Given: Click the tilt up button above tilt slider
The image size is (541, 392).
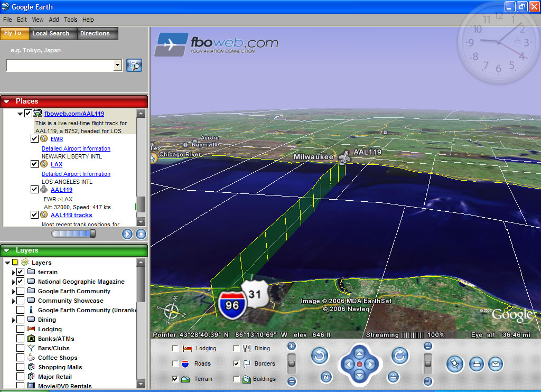Looking at the screenshot, I should click(x=428, y=346).
